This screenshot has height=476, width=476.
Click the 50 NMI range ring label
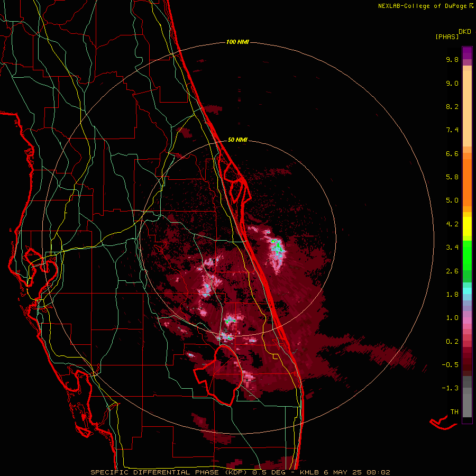click(237, 140)
